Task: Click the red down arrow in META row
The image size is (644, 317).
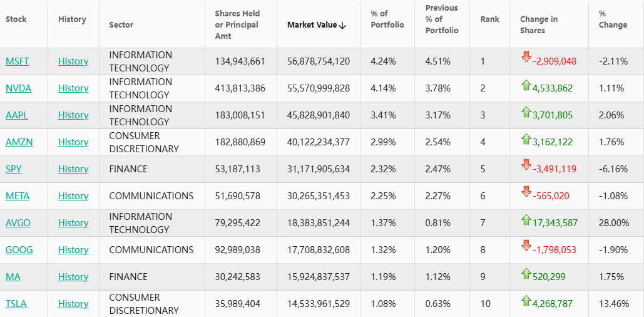Action: pos(526,192)
